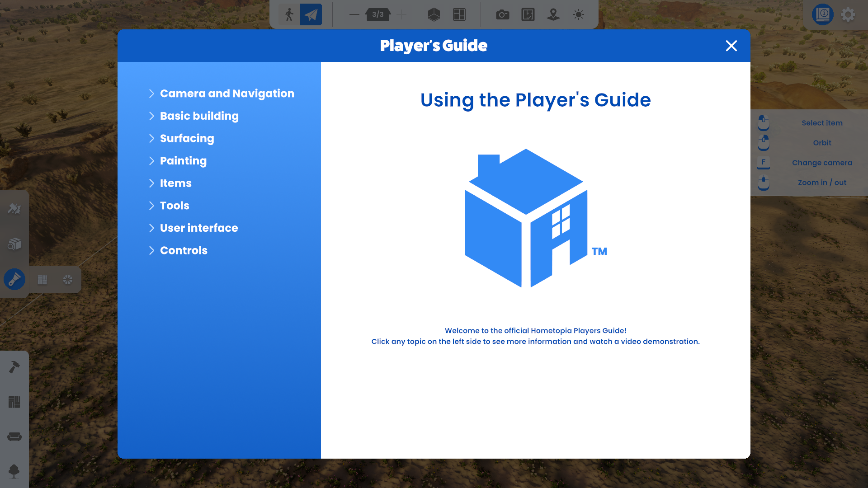Open the floor plan blueprint icon
Screen dimensions: 868x488
click(x=528, y=14)
